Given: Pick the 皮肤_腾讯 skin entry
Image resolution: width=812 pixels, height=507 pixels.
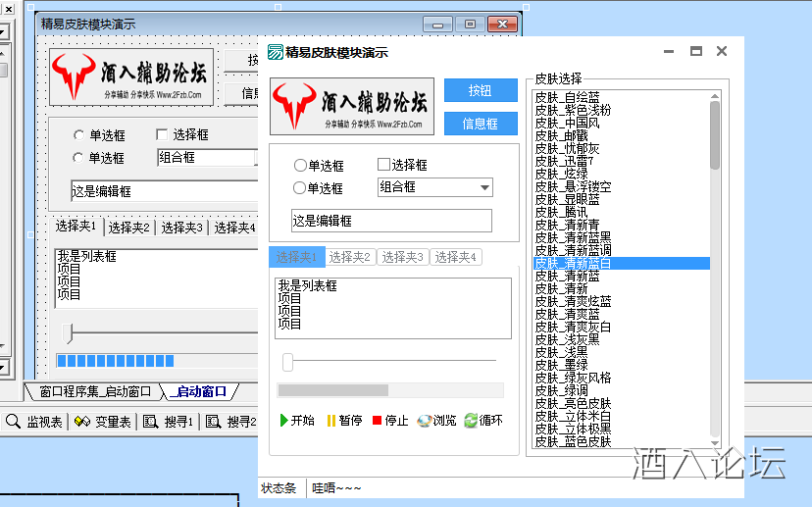Looking at the screenshot, I should coord(562,213).
